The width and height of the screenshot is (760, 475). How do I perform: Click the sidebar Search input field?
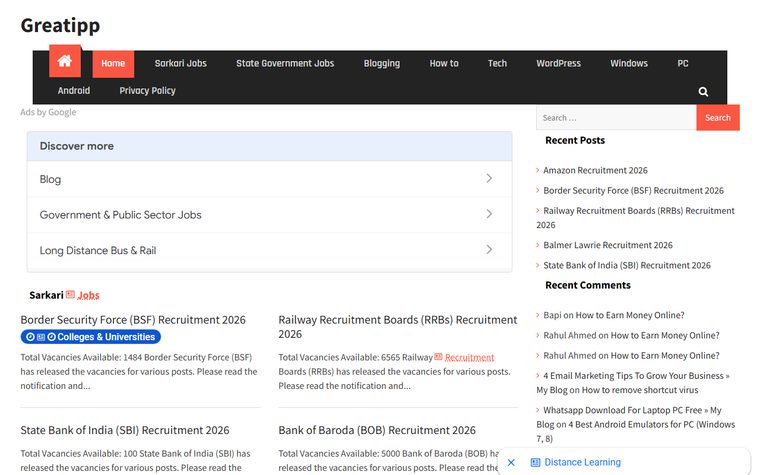click(x=616, y=118)
